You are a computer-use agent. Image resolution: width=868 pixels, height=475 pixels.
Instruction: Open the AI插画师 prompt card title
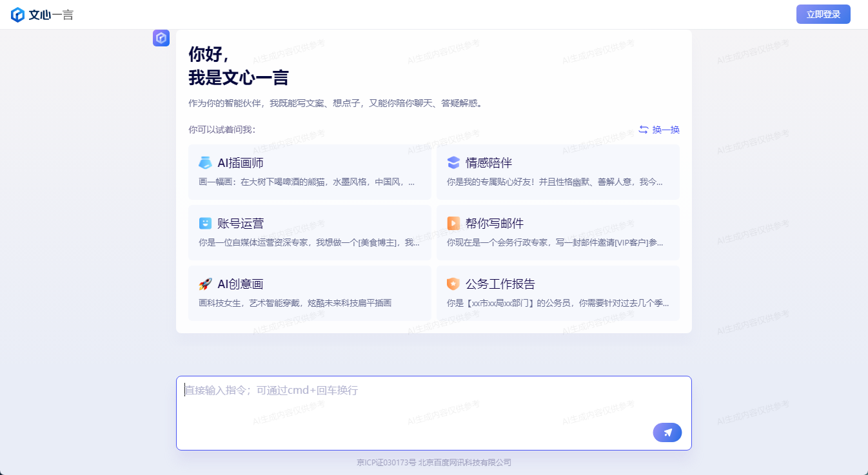click(x=241, y=163)
